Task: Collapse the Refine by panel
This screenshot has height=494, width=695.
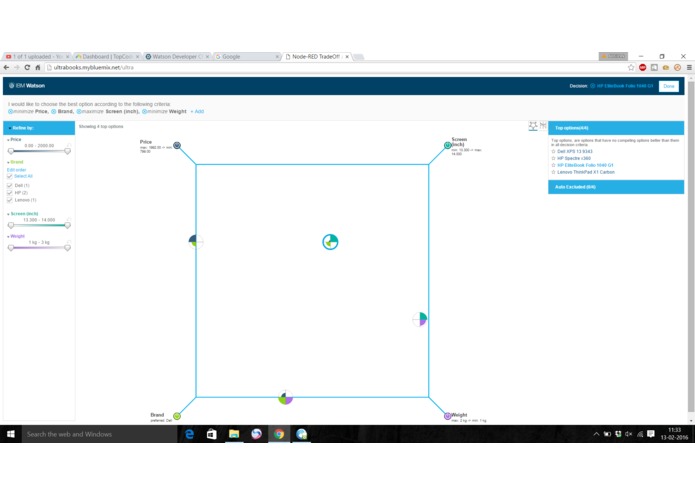Action: (x=10, y=128)
